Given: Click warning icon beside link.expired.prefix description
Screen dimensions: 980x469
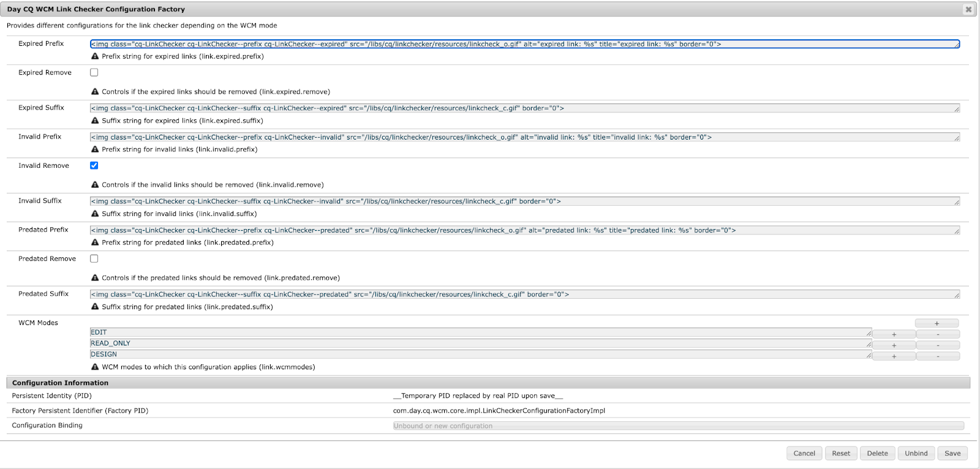Looking at the screenshot, I should pos(95,56).
